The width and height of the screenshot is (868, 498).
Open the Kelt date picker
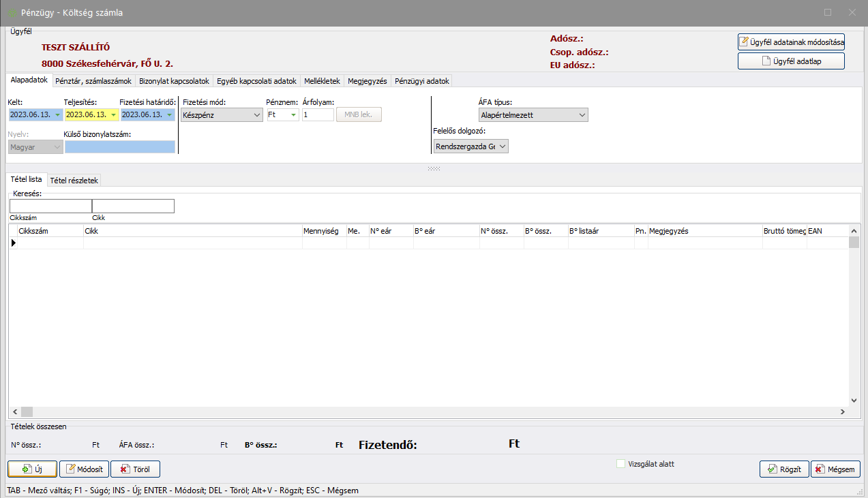57,115
